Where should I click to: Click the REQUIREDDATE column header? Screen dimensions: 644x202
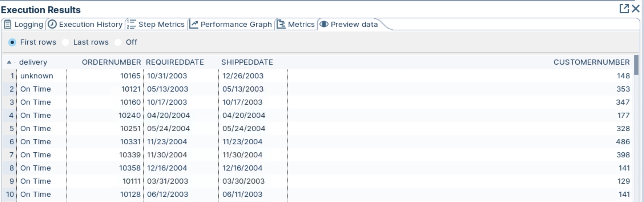pos(175,62)
